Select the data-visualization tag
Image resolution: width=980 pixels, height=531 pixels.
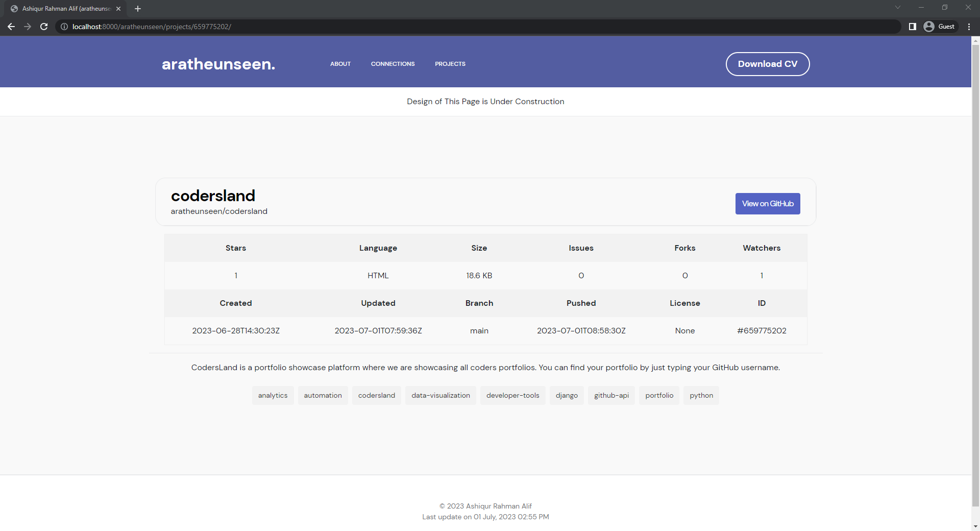440,395
